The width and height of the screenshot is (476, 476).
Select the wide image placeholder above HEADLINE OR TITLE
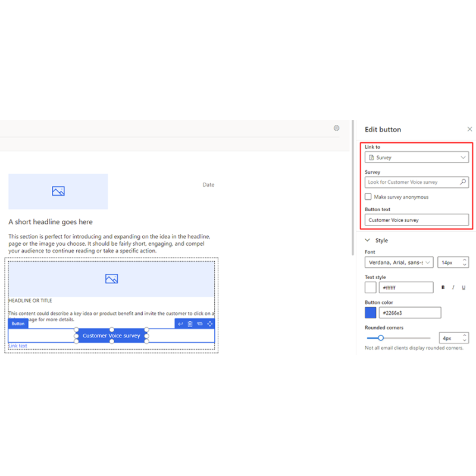[x=111, y=279]
